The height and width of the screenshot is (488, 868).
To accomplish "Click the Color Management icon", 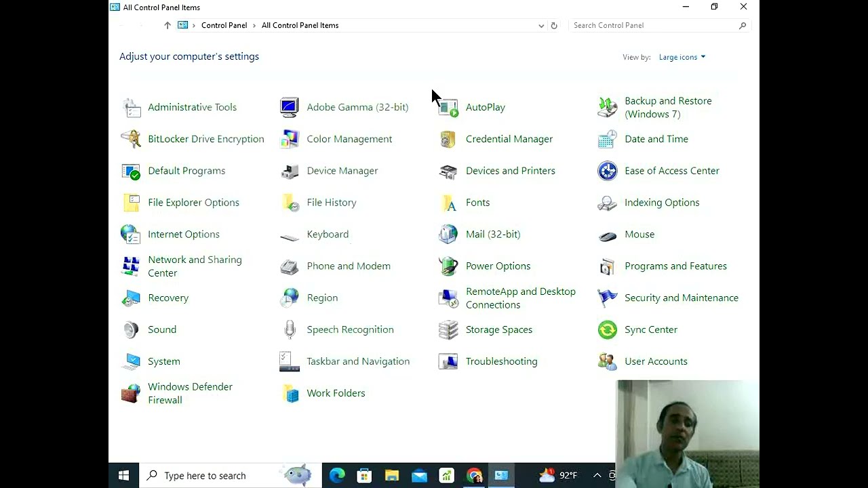I will [x=290, y=139].
